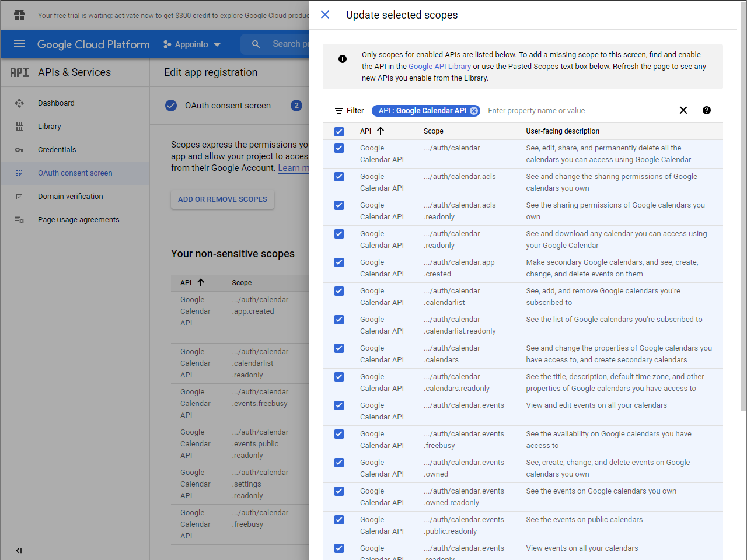Uncheck the calendar.calendarlist scope checkbox

coord(339,291)
